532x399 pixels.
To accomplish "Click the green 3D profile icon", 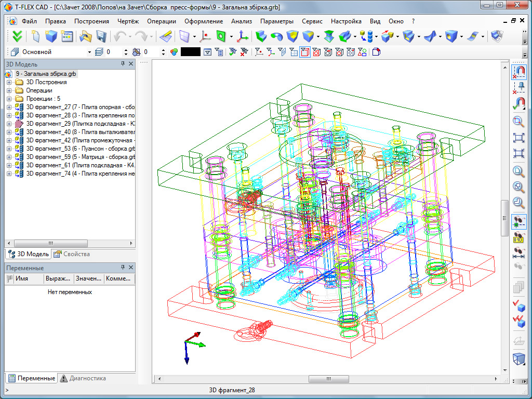I will tap(221, 36).
